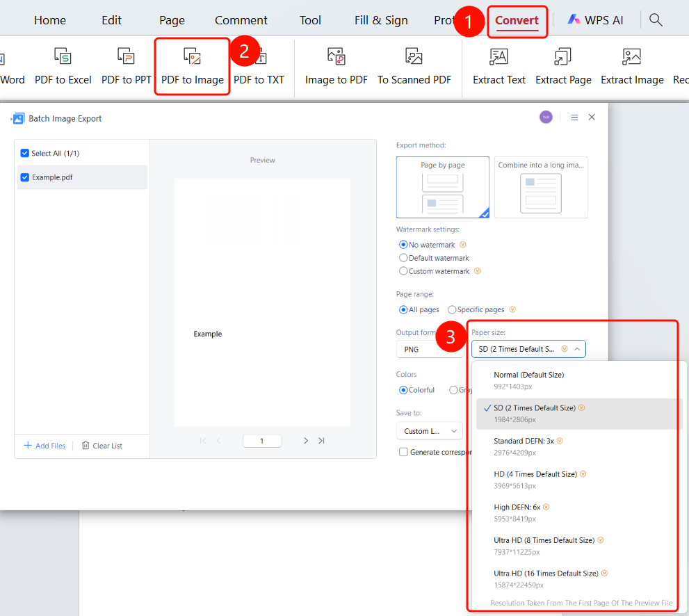
Task: Select the Colorful color radio button
Action: click(403, 390)
